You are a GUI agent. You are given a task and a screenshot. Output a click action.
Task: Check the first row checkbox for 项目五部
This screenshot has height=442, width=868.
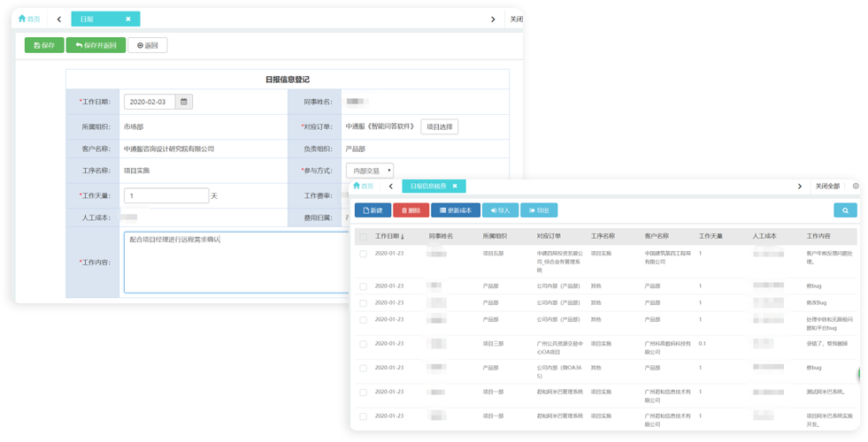(x=363, y=254)
